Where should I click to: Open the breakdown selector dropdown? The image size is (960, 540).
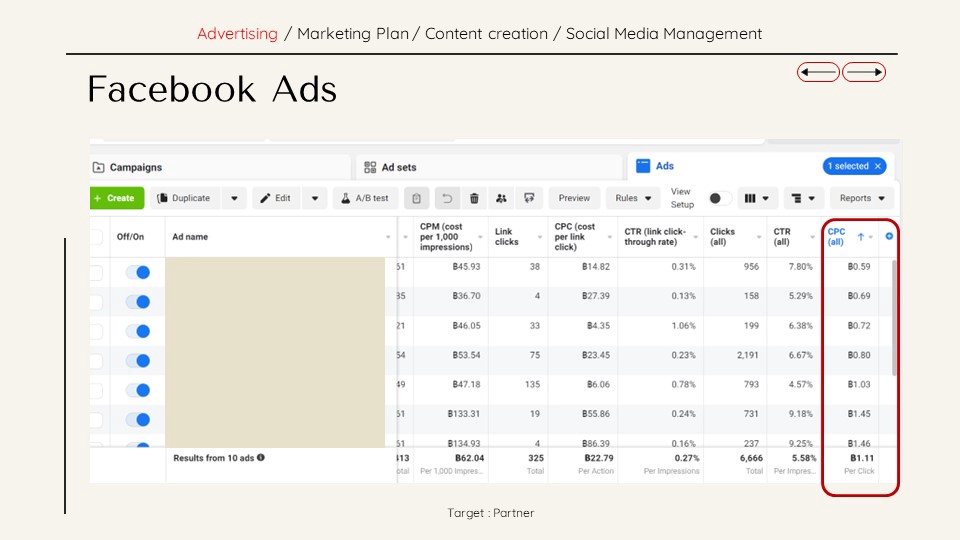click(803, 198)
